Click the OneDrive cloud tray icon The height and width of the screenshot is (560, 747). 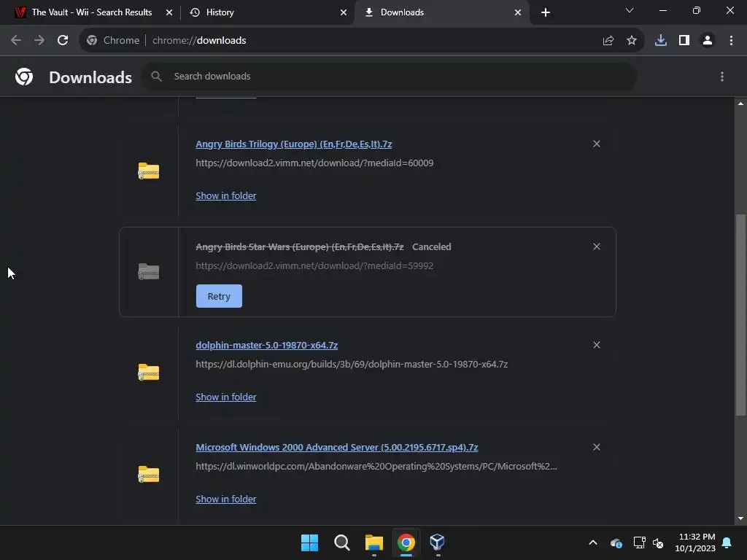pyautogui.click(x=616, y=542)
